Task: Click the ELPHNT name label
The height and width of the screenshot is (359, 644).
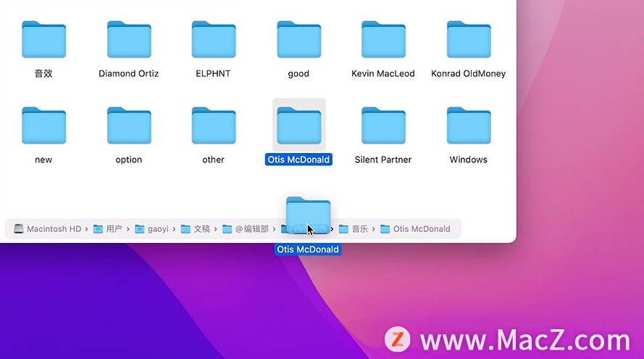Action: point(213,73)
